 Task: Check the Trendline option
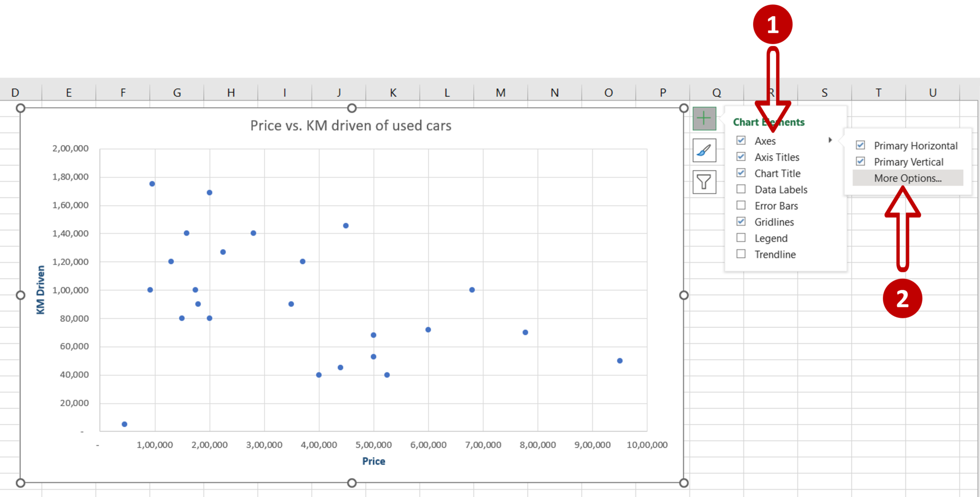(x=741, y=254)
